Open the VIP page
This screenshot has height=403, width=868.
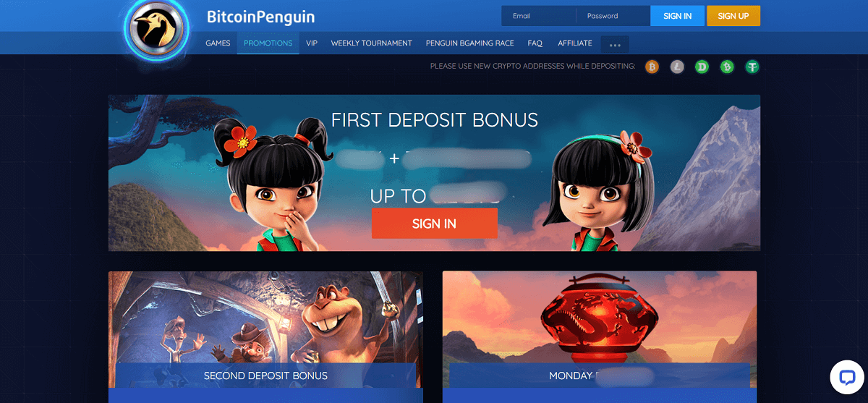[312, 43]
